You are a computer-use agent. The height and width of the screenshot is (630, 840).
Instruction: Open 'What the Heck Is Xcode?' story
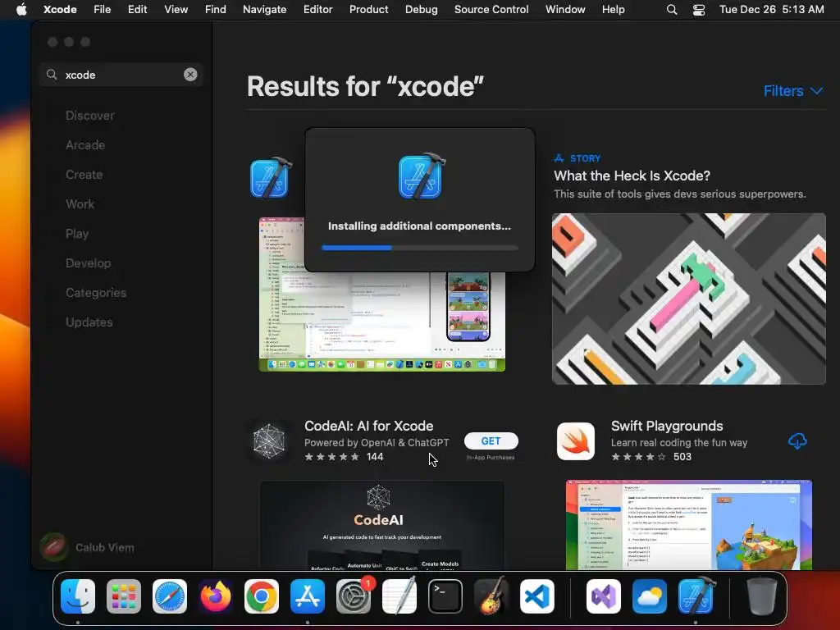[632, 176]
